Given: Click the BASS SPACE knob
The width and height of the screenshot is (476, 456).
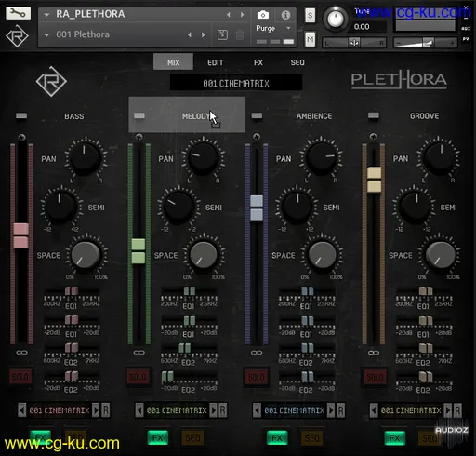Looking at the screenshot, I should pyautogui.click(x=86, y=255).
